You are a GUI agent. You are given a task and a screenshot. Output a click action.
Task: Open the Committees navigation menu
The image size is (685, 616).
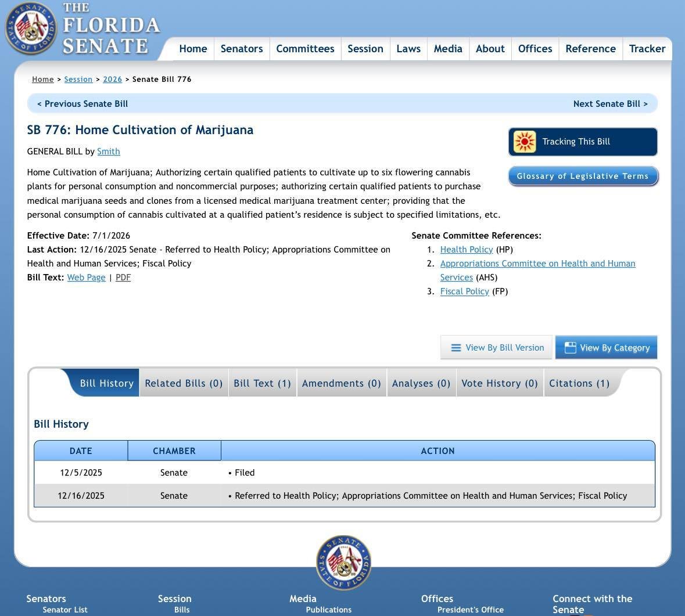(305, 49)
